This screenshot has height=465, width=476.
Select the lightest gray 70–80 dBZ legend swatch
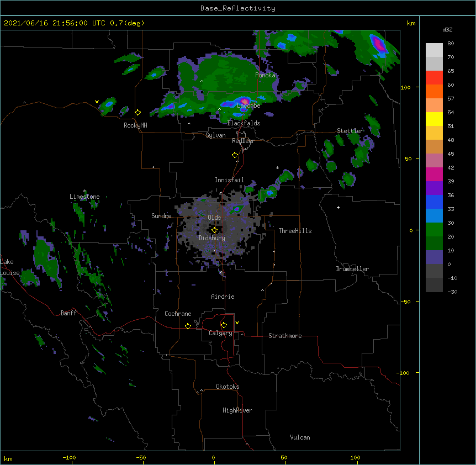click(x=434, y=50)
